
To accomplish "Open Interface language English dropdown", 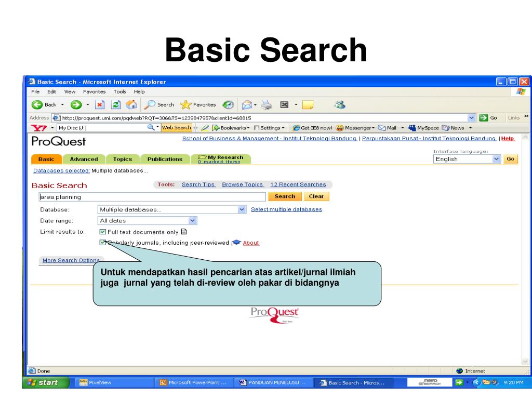I will [496, 159].
